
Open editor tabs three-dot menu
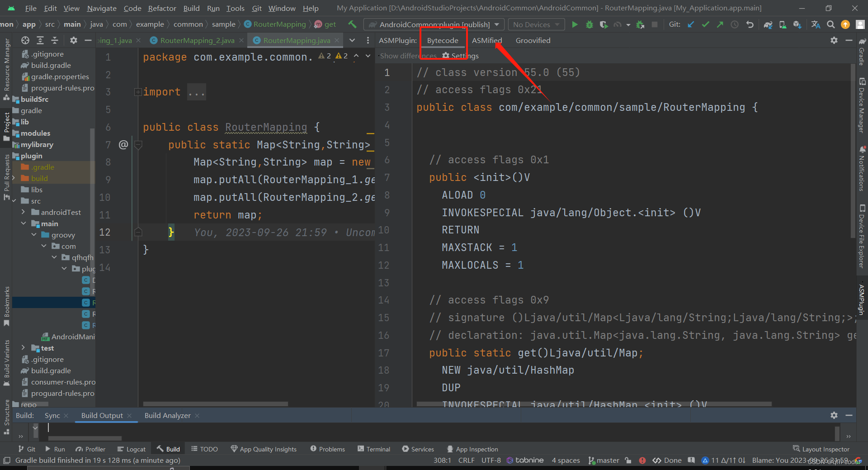(x=368, y=40)
